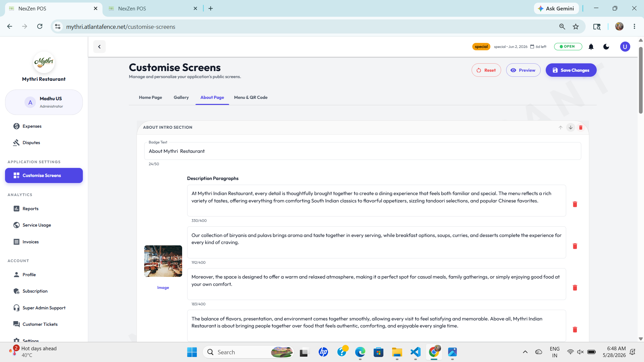Click Badge Text input field

(362, 151)
